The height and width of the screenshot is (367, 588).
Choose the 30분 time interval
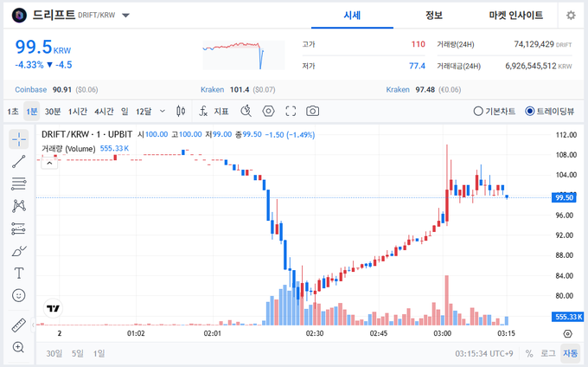[x=53, y=111]
